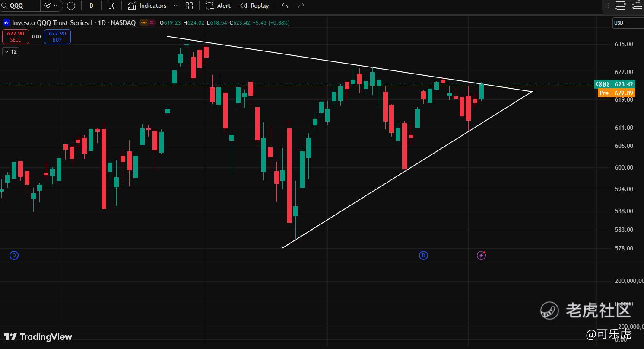Redo the chart action
The image size is (644, 349).
301,6
